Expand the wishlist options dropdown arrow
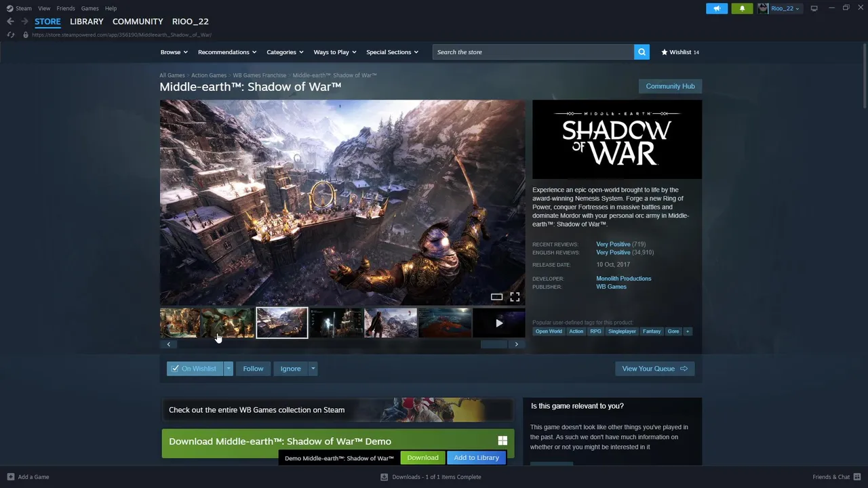This screenshot has width=868, height=488. pos(229,369)
